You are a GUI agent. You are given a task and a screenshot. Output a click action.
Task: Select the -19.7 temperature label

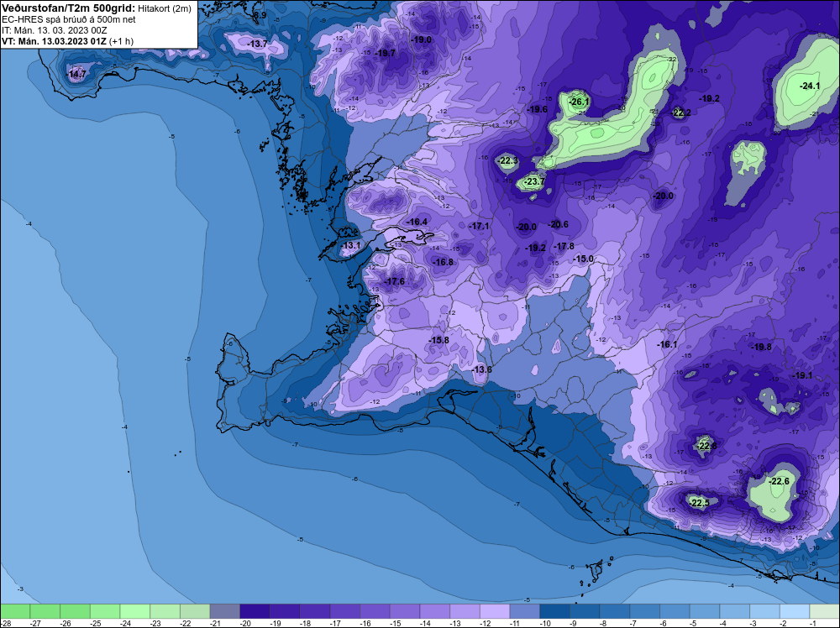tap(386, 53)
